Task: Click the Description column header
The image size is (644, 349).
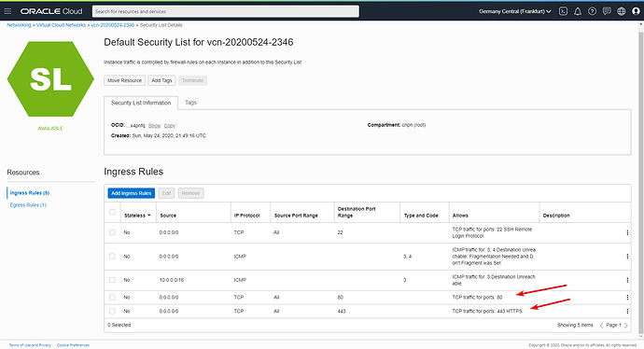Action: click(556, 216)
